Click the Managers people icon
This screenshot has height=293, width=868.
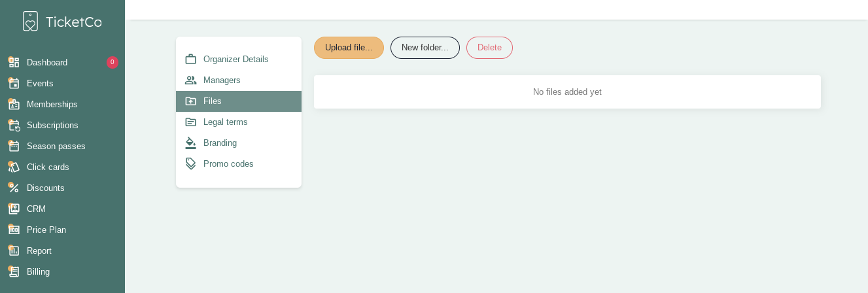[x=191, y=80]
